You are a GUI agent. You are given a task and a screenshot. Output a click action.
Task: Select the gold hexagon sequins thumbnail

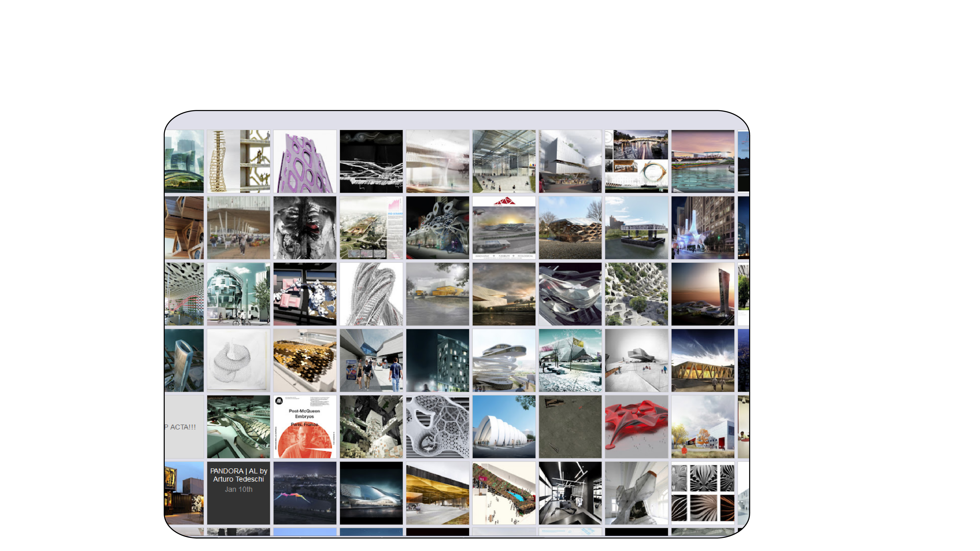tap(304, 360)
